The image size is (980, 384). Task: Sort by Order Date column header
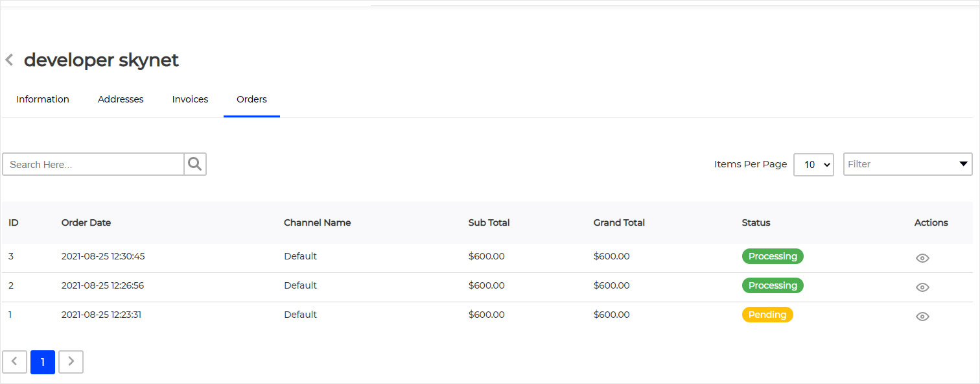[86, 222]
